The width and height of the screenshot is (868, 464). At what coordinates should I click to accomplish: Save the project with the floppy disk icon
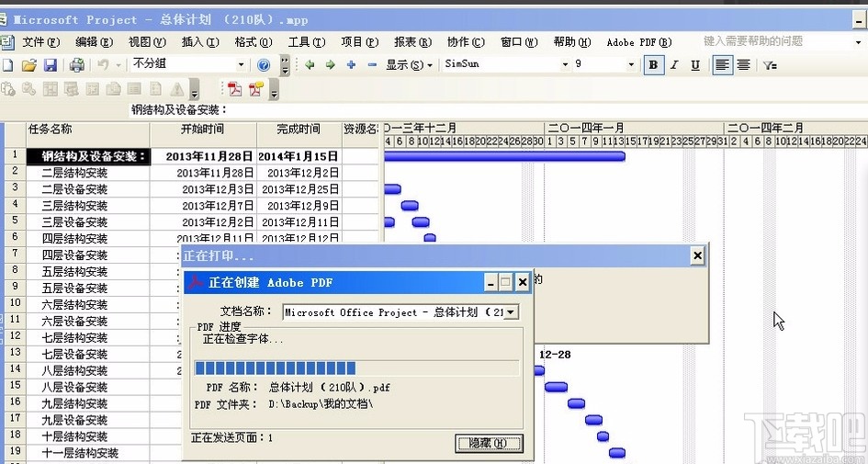click(51, 65)
